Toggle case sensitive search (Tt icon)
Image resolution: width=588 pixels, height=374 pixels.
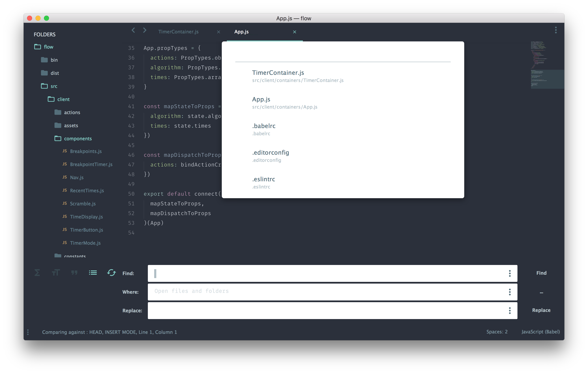point(56,273)
